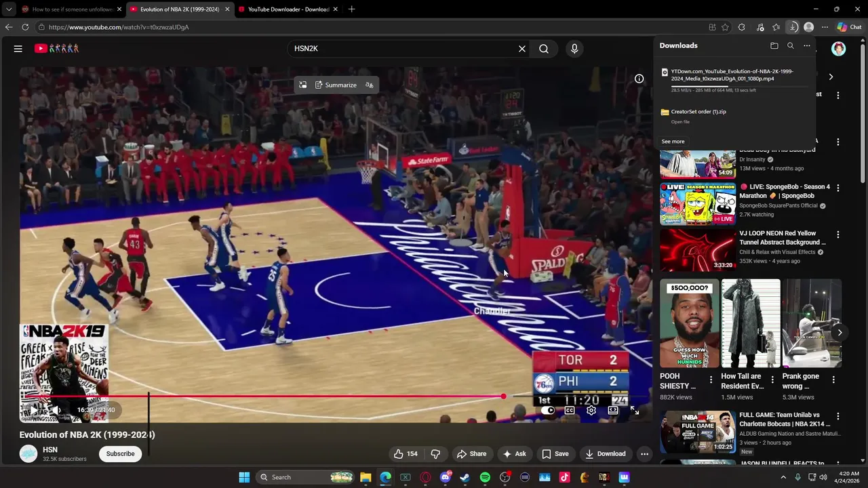Toggle closed captions CC button
Screen dimensions: 868x488
[570, 410]
